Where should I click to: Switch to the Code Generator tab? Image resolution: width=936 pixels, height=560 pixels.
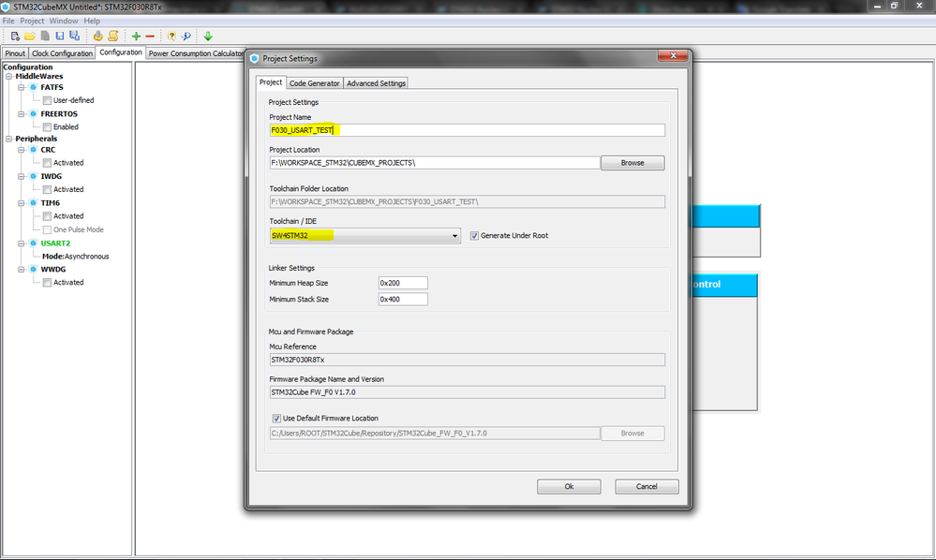(x=315, y=83)
